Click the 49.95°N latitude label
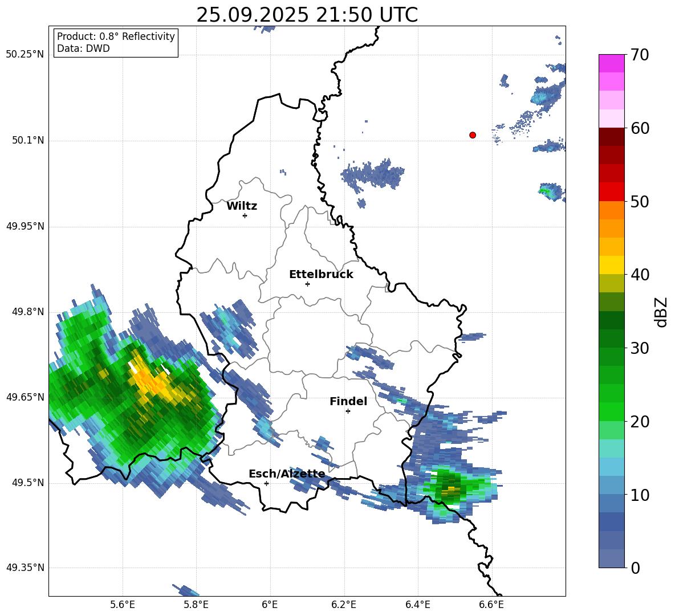 pyautogui.click(x=25, y=227)
